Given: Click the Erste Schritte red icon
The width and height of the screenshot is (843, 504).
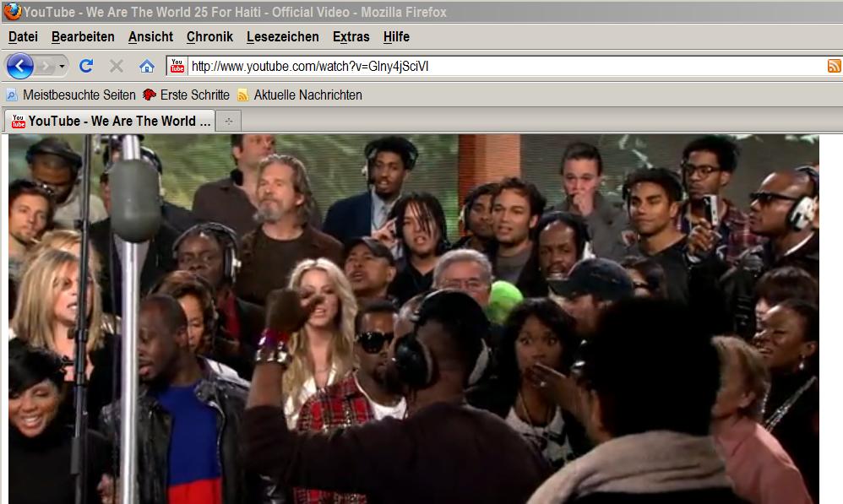Looking at the screenshot, I should click(x=149, y=95).
